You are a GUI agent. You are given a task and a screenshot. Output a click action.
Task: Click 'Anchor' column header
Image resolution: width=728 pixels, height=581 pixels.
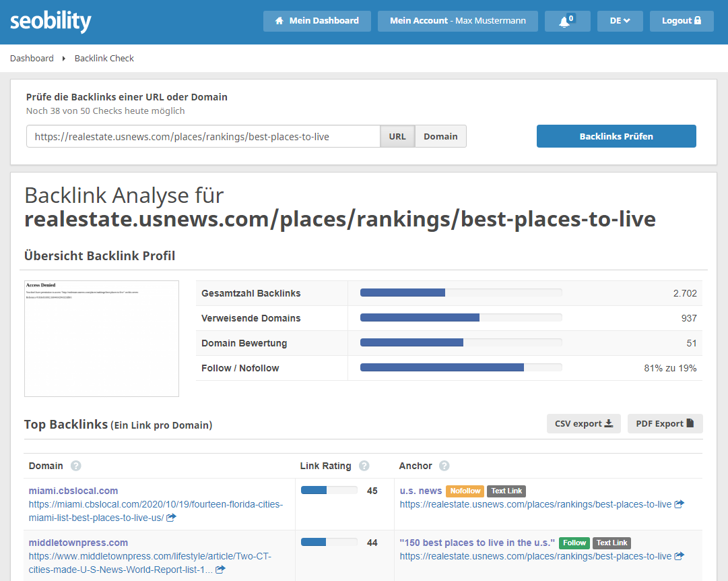(x=416, y=466)
